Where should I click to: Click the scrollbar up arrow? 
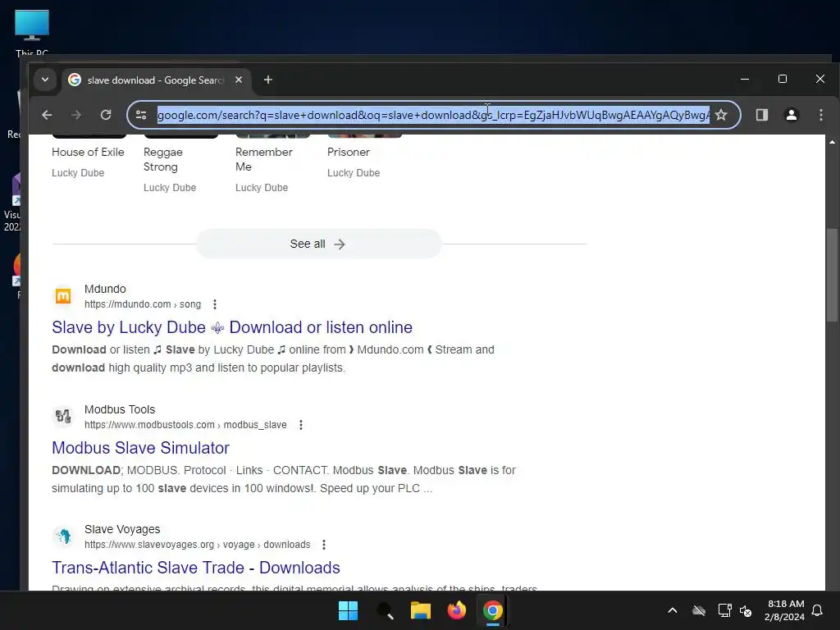pyautogui.click(x=832, y=143)
